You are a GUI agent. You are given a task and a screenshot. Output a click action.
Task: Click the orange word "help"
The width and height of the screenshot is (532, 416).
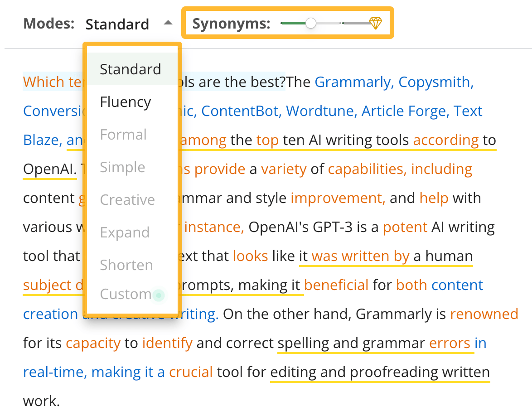tap(434, 198)
